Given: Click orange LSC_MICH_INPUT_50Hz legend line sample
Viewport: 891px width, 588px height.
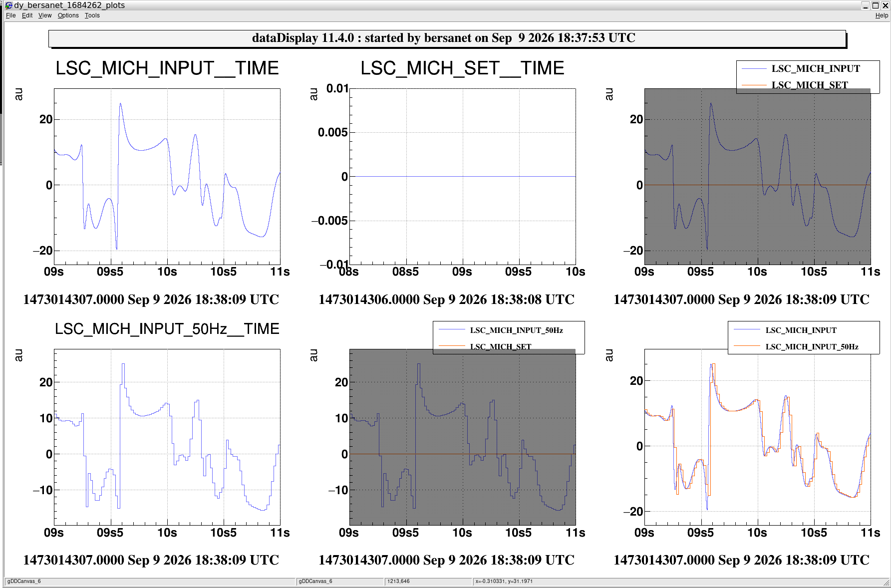Looking at the screenshot, I should [746, 346].
